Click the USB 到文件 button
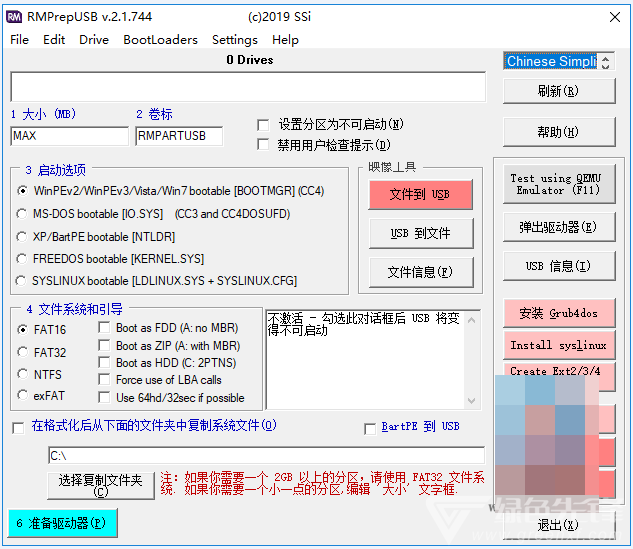The width and height of the screenshot is (633, 549). pyautogui.click(x=420, y=233)
